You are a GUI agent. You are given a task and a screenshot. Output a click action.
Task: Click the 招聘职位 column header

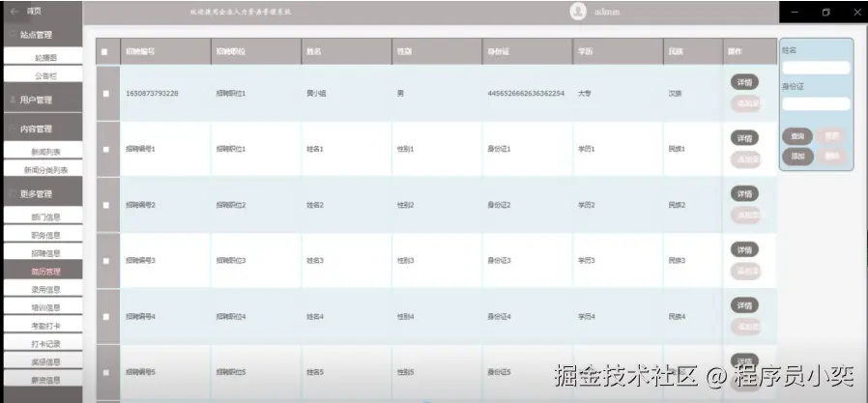pos(256,51)
